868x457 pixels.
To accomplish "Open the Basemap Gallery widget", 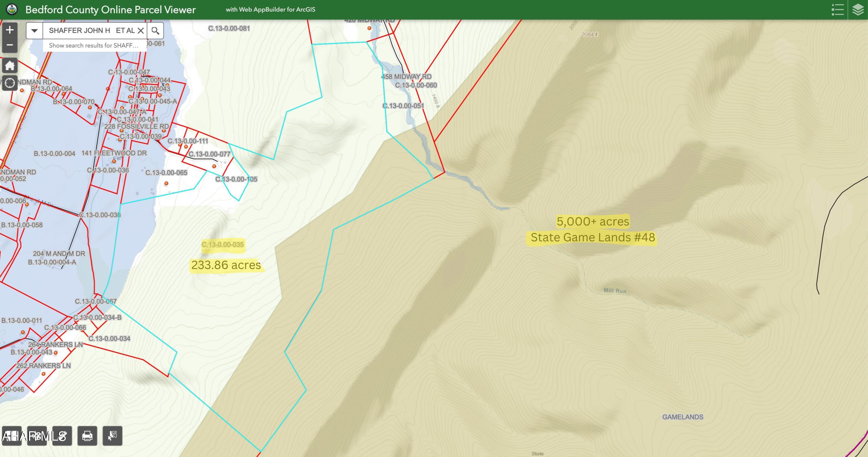I will (12, 436).
